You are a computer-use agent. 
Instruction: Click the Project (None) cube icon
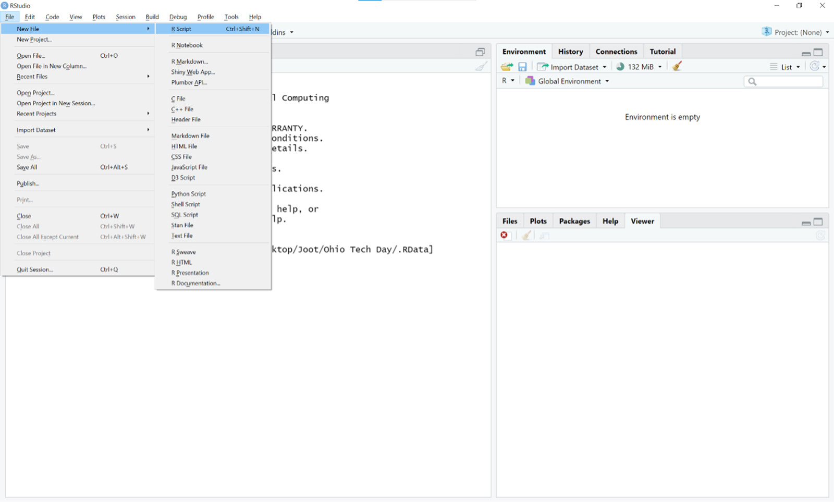coord(766,32)
